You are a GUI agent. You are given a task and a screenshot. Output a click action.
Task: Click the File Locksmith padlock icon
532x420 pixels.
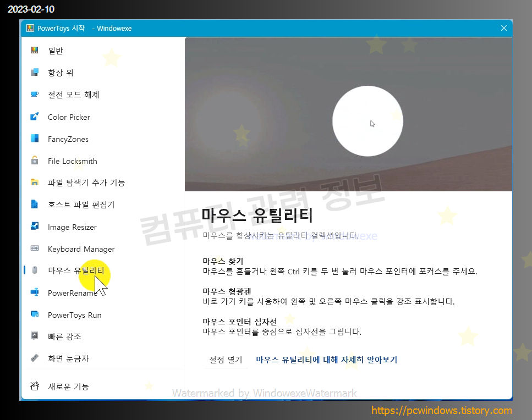(x=35, y=160)
